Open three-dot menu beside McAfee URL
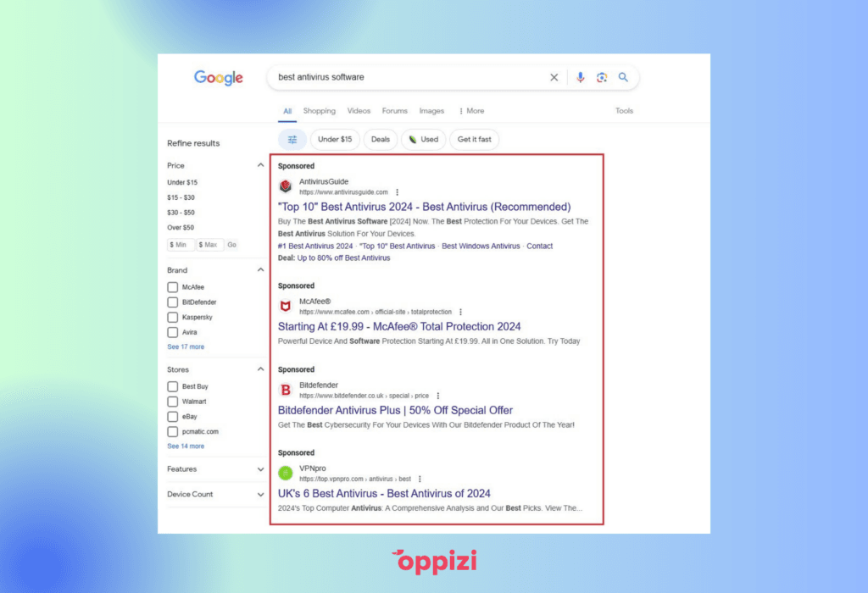 point(460,312)
